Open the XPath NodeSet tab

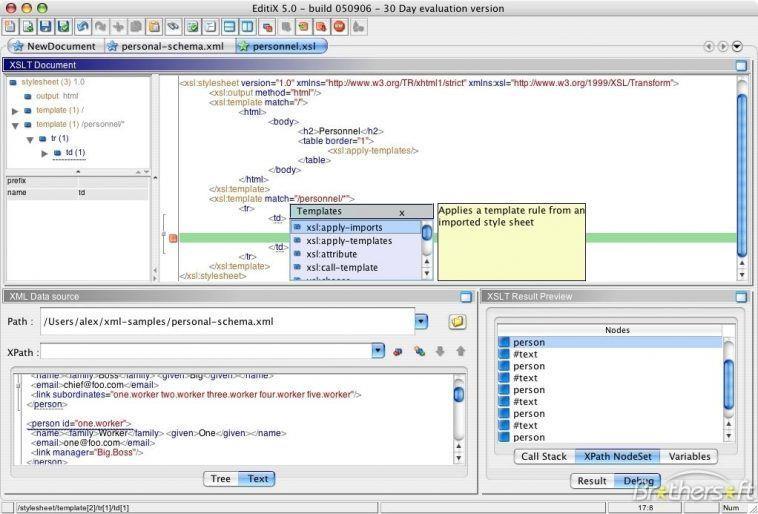[x=617, y=456]
